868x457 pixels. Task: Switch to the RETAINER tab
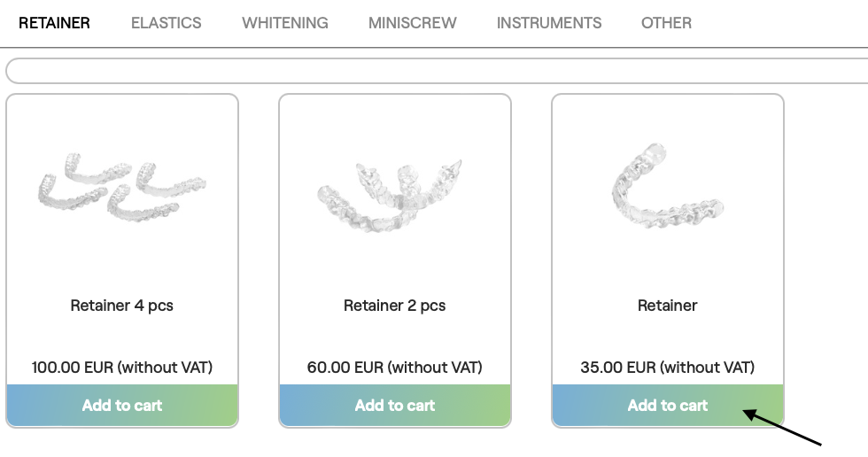(x=54, y=23)
